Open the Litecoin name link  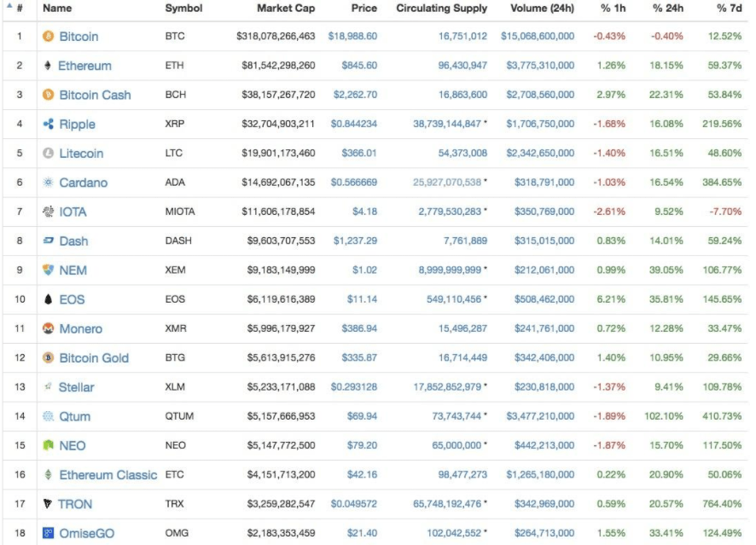coord(81,154)
